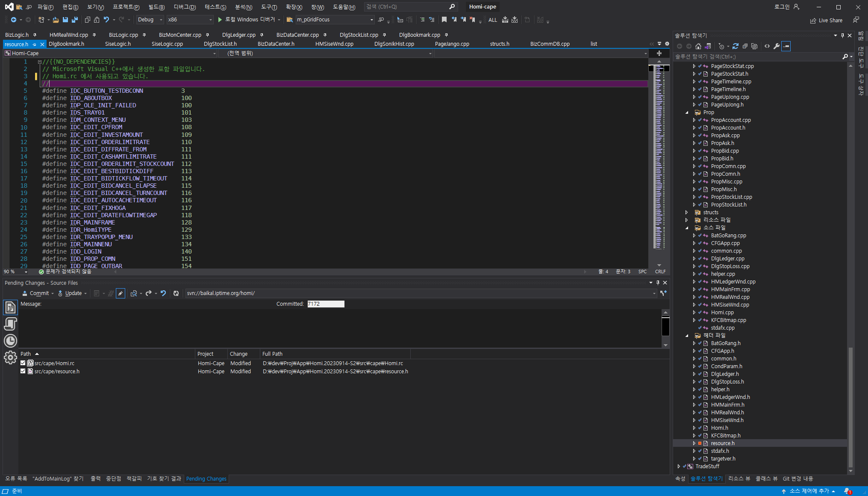Image resolution: width=868 pixels, height=496 pixels.
Task: Click the Pending Changes refresh icon
Action: pos(176,293)
